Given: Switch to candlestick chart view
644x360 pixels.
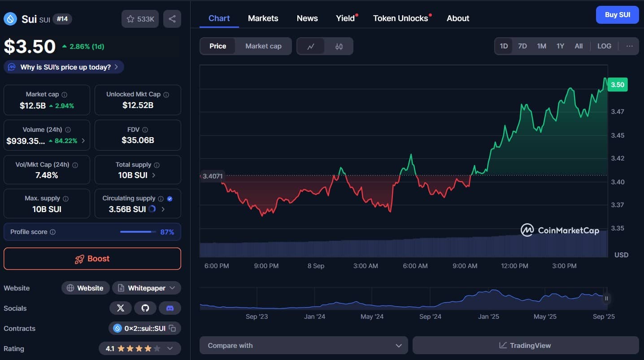Looking at the screenshot, I should tap(339, 46).
